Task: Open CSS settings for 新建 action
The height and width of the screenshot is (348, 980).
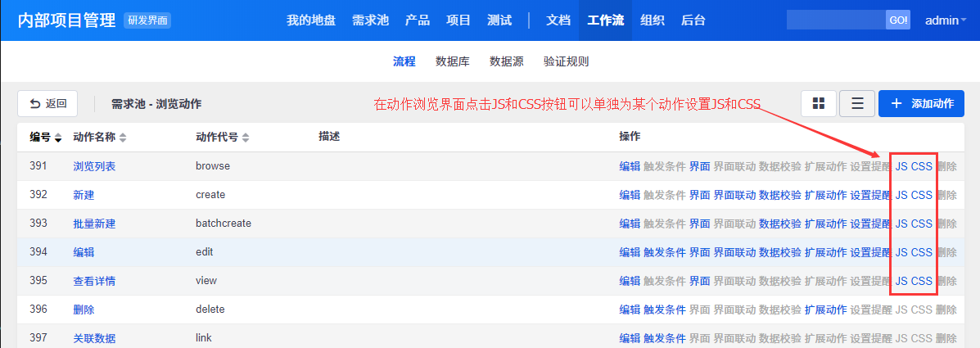Action: coord(922,195)
